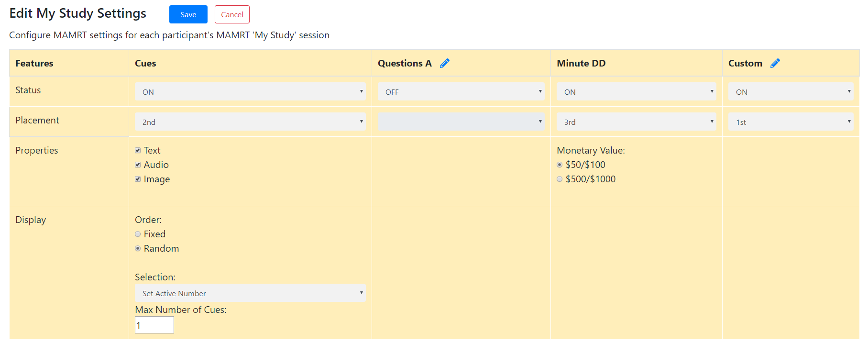Focus the Max Number of Cues field
This screenshot has height=344, width=868.
[154, 325]
